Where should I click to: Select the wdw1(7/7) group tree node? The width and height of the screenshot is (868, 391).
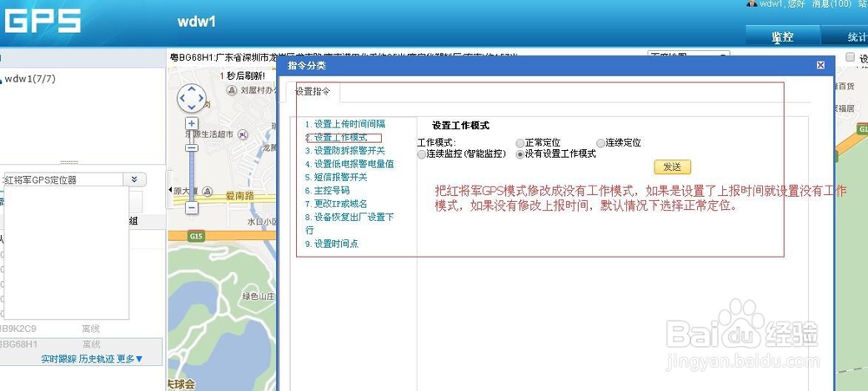click(30, 79)
